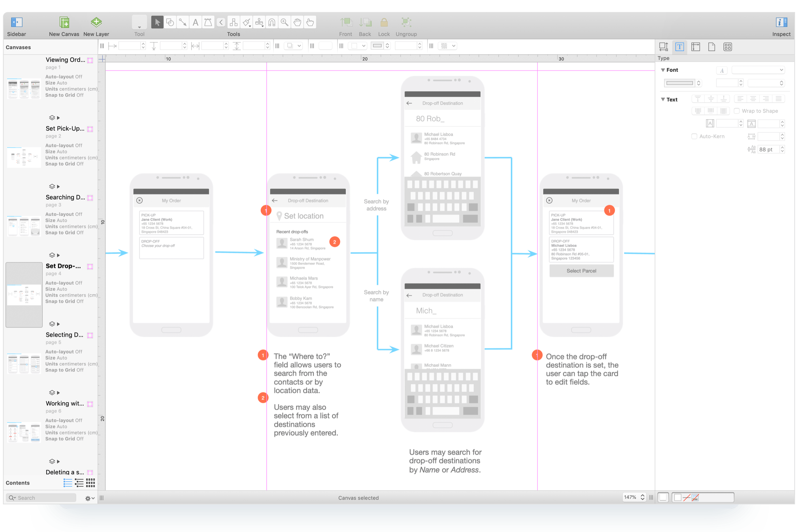Open the font style dropdown
Viewport: 798px width, 532px height.
pyautogui.click(x=766, y=83)
